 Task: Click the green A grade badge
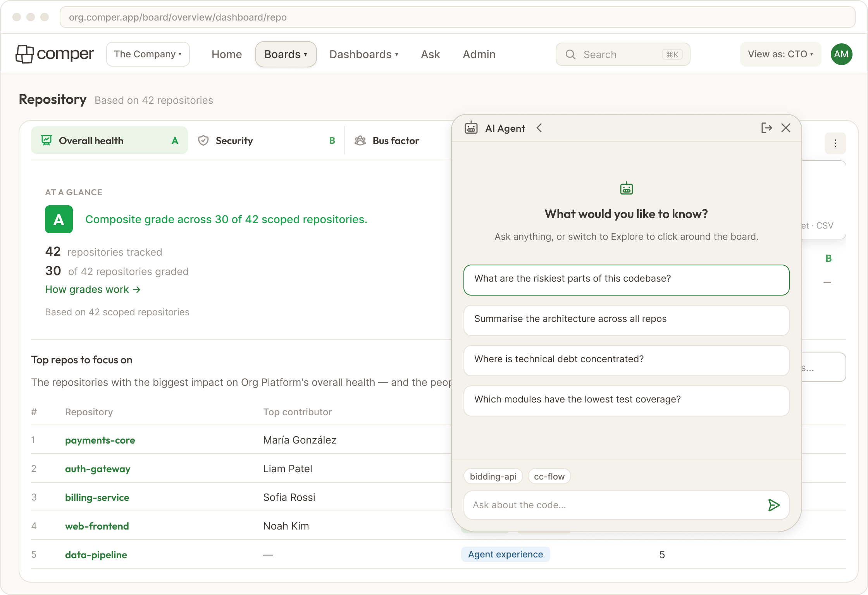[59, 219]
